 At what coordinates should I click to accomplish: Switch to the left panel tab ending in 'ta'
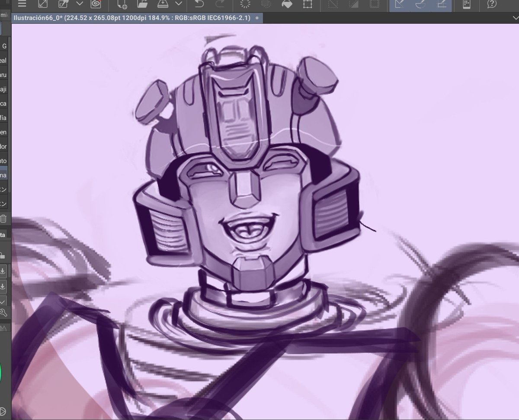tap(3, 235)
